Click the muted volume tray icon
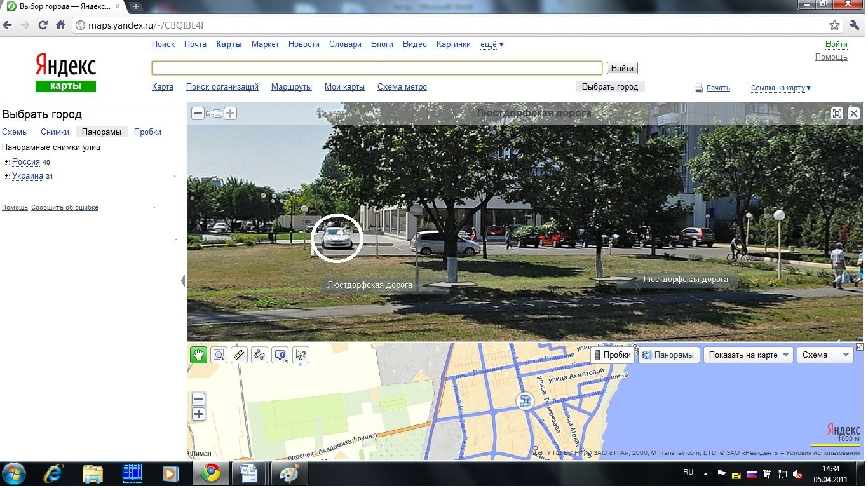868x488 pixels. [797, 474]
